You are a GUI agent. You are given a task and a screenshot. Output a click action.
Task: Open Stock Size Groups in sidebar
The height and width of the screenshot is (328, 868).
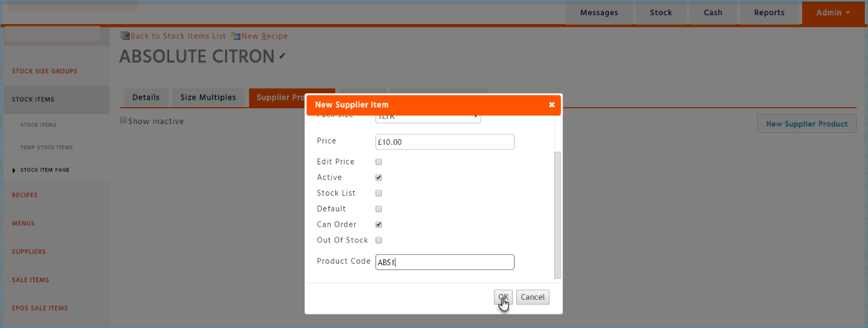pyautogui.click(x=45, y=71)
